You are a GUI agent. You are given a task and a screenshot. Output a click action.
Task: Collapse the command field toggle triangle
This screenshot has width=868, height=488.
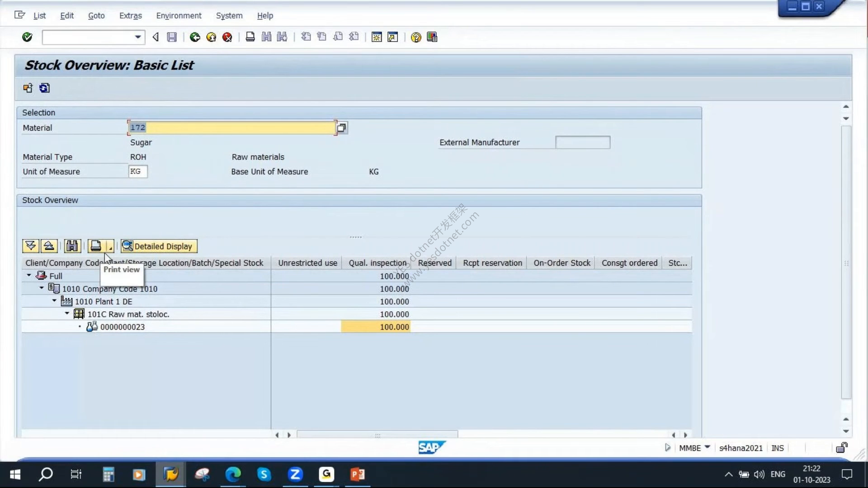point(156,37)
